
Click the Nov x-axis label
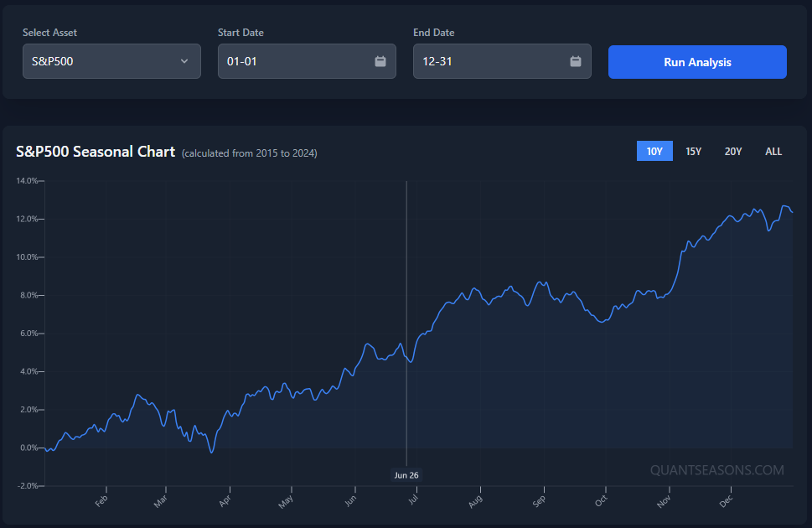pos(664,501)
